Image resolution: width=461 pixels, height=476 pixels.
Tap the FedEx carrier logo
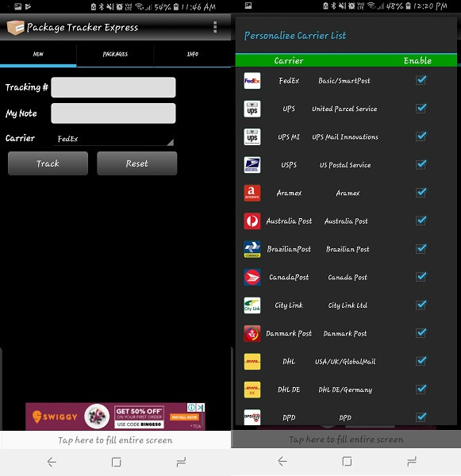pos(252,81)
